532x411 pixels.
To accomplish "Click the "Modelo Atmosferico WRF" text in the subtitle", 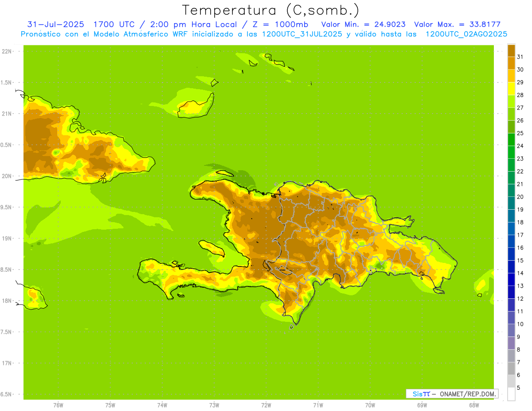I will [141, 34].
